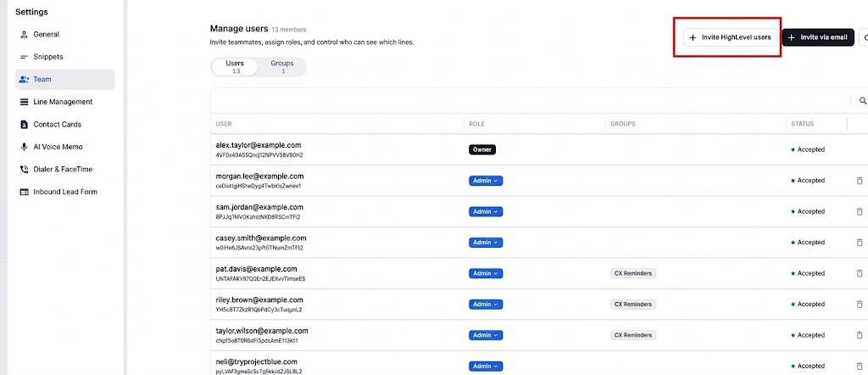Delete user casey.smith@example.com via trash icon
Image resolution: width=868 pixels, height=375 pixels.
click(x=860, y=242)
